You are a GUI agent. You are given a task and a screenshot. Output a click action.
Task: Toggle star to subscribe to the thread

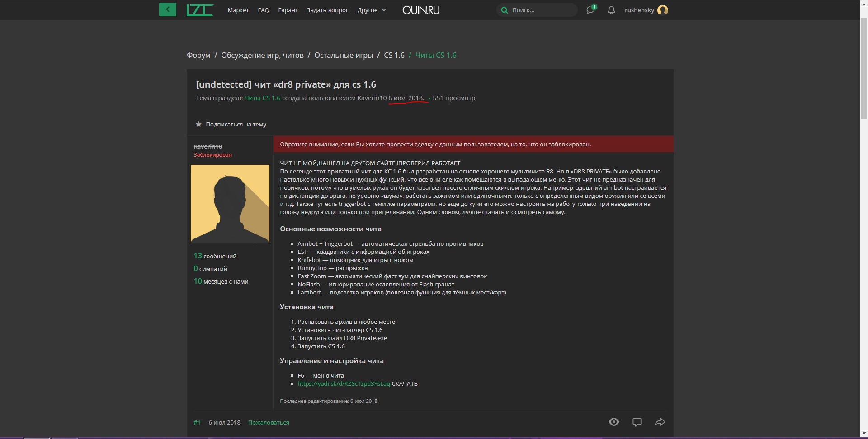click(x=198, y=124)
